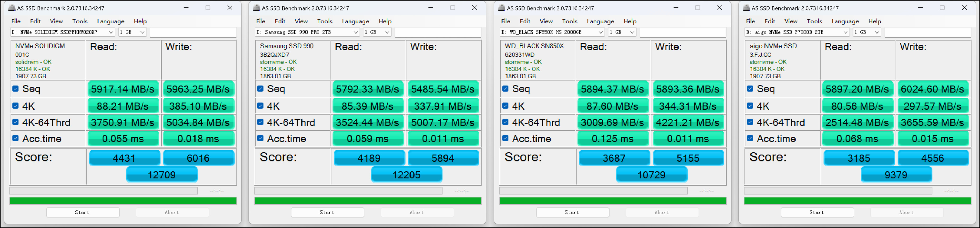Click the 0.125 ms read access time
This screenshot has height=228, width=980.
click(x=612, y=139)
